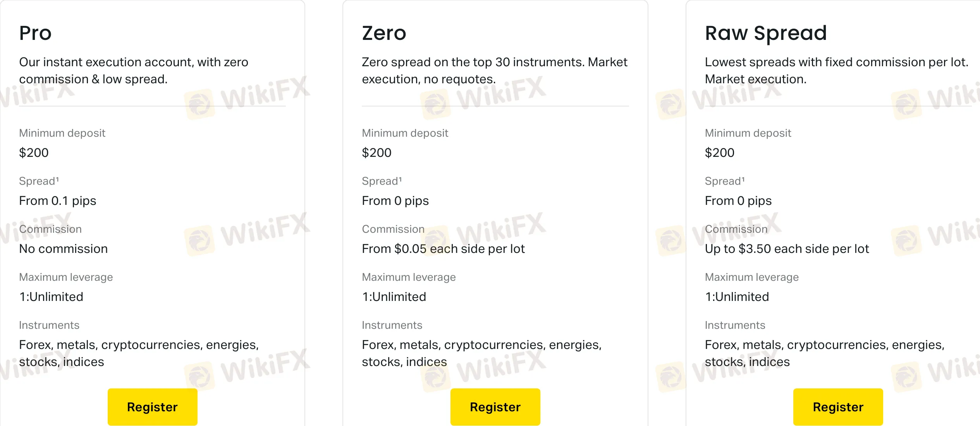Click 'Up to $3.50 each side per lot' text

(x=787, y=249)
